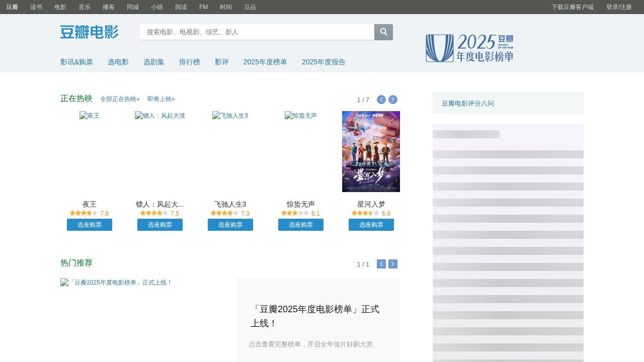
Task: Open the 播客 podcast section
Action: (x=108, y=7)
